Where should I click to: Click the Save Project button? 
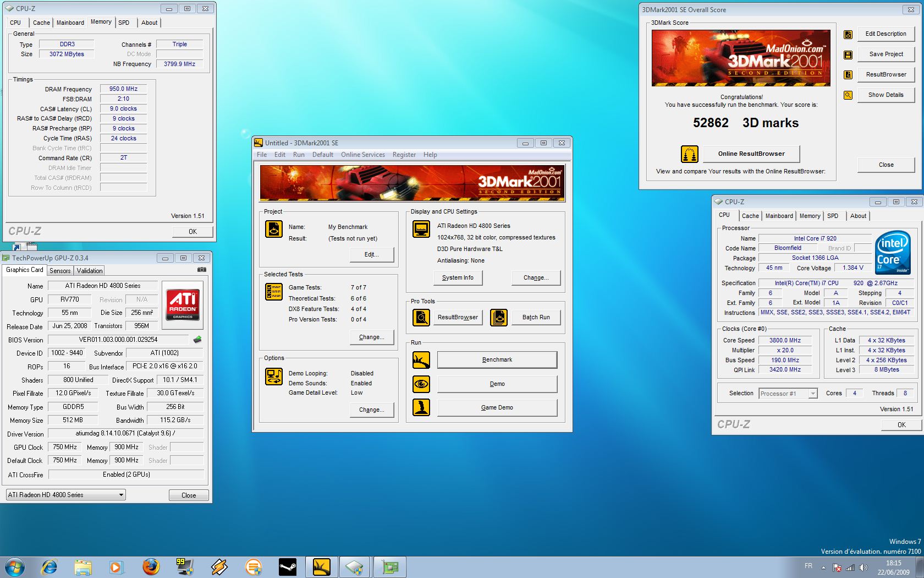point(886,54)
